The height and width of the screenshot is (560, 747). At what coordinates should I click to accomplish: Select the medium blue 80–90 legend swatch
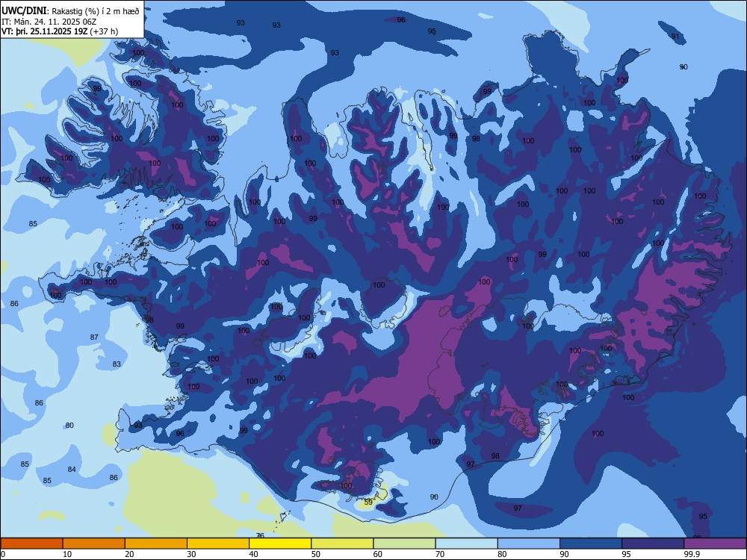click(x=529, y=543)
